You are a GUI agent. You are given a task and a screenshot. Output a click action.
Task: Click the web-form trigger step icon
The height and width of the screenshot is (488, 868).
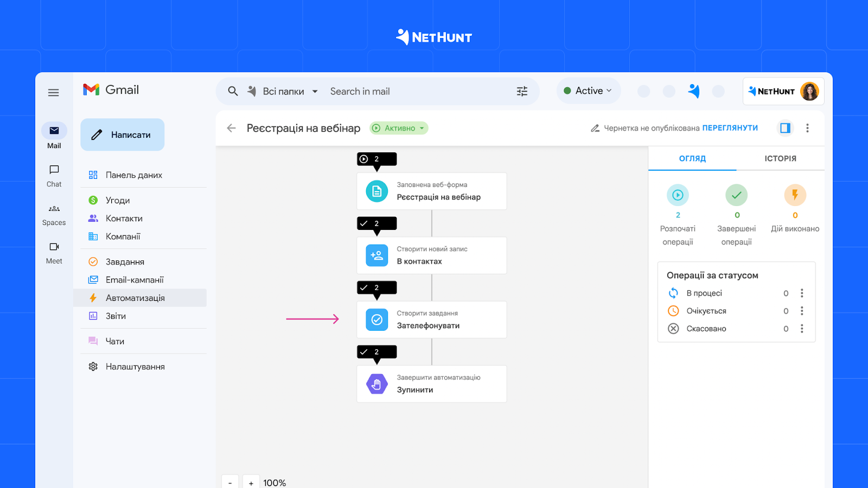point(377,191)
